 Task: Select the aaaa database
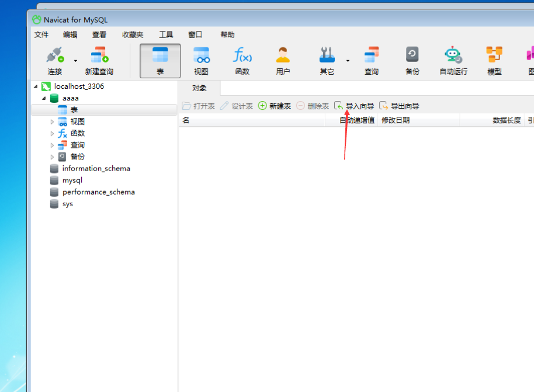pos(71,98)
